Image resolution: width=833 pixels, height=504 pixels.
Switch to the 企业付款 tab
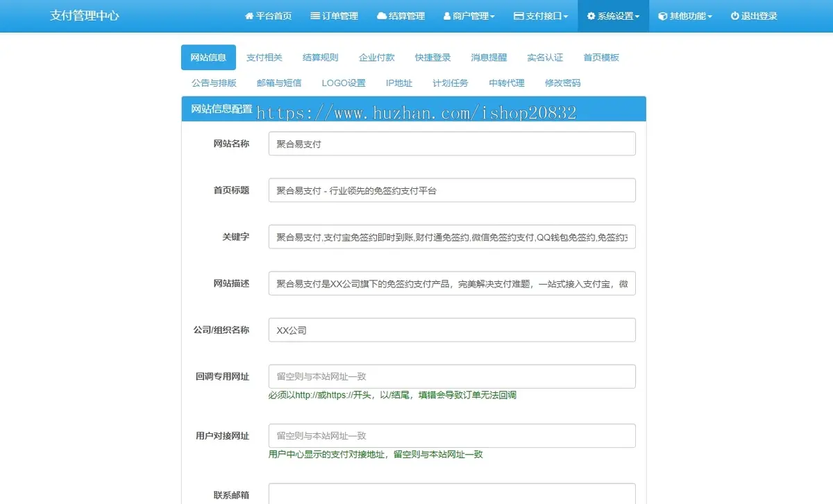pyautogui.click(x=377, y=58)
